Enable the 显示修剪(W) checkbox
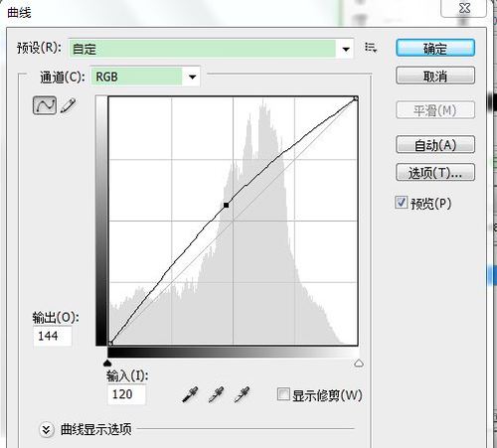Image resolution: width=497 pixels, height=448 pixels. point(283,394)
